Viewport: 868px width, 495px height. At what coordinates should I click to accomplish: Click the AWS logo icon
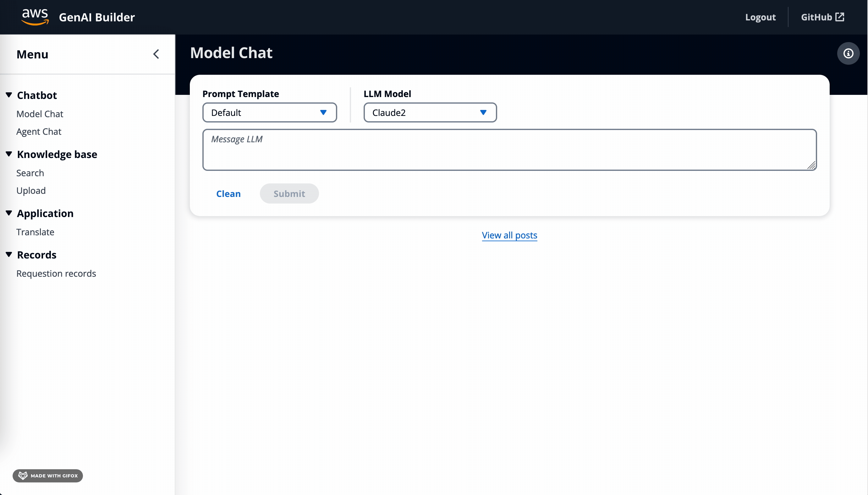35,17
